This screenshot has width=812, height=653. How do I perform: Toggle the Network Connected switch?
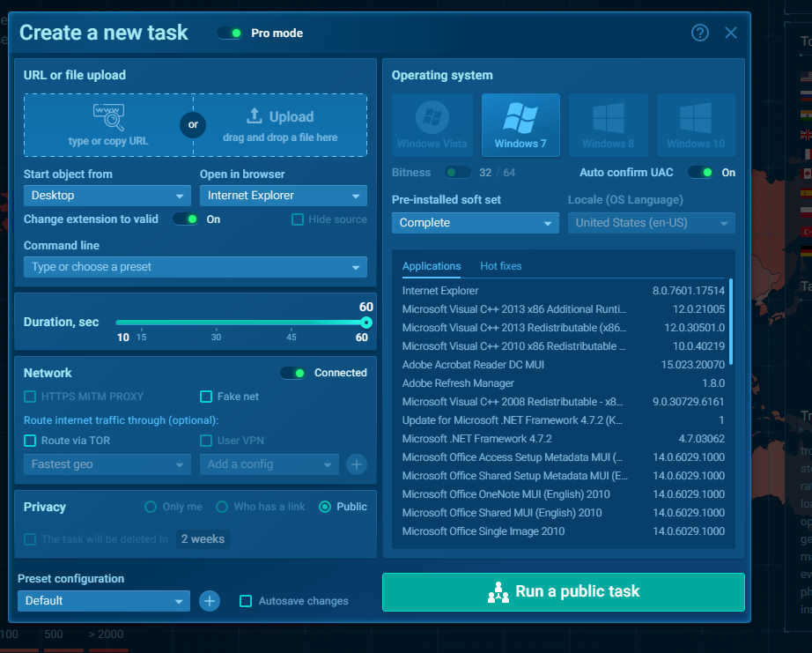coord(293,373)
